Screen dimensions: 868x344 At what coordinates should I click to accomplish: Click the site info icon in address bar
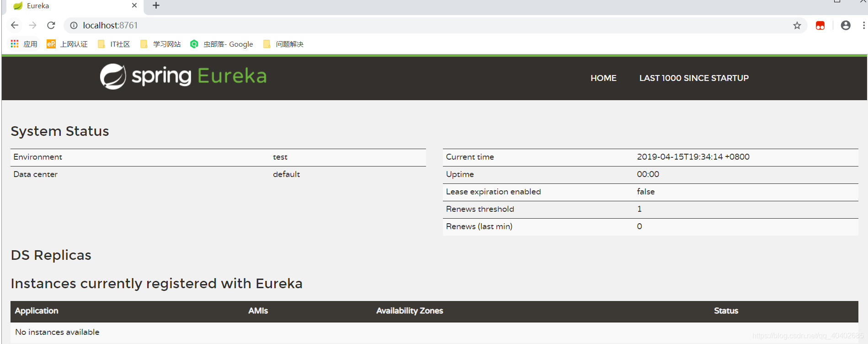(x=74, y=26)
